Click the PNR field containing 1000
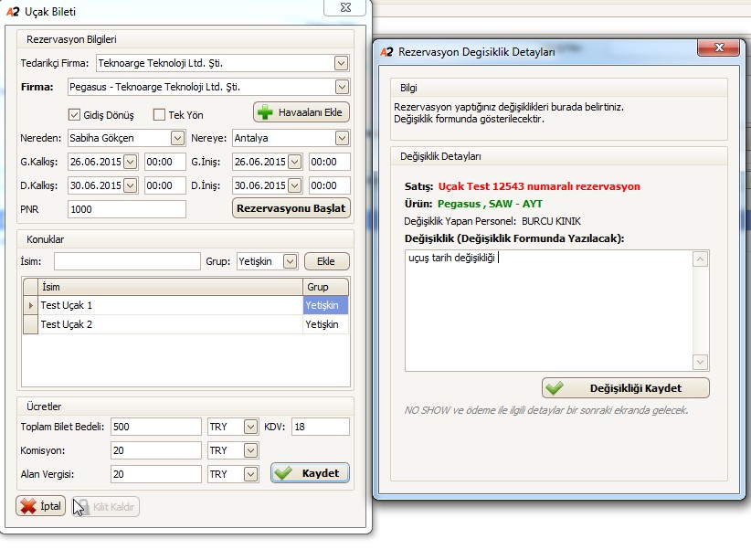 (x=126, y=209)
